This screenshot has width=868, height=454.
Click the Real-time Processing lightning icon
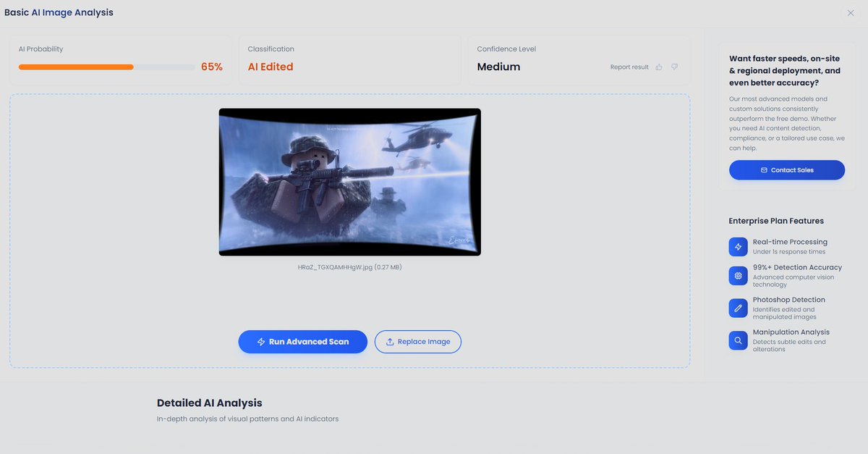(x=738, y=247)
